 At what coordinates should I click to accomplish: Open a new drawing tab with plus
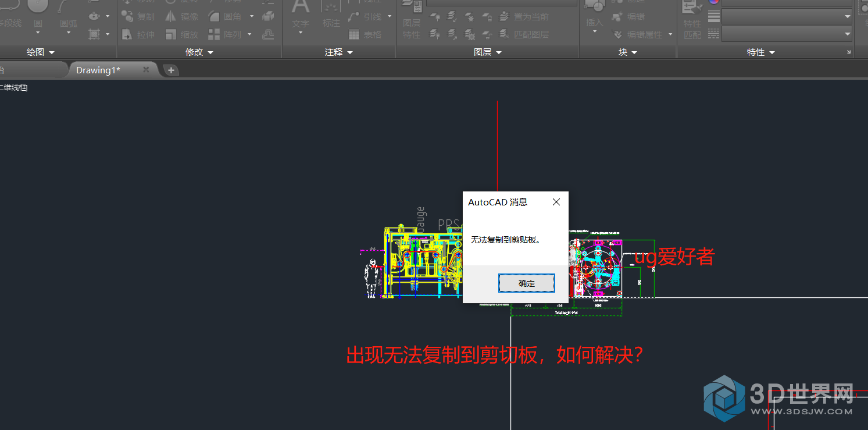pyautogui.click(x=171, y=70)
